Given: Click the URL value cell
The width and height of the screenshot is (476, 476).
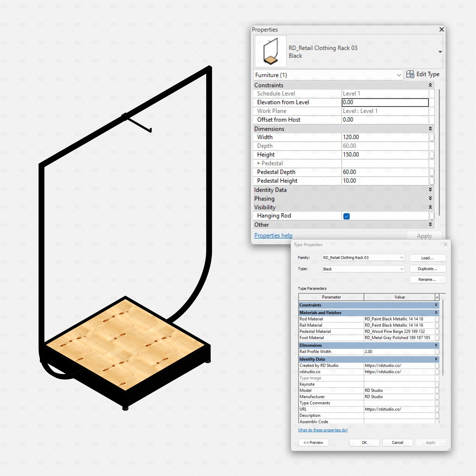Looking at the screenshot, I should [399, 409].
